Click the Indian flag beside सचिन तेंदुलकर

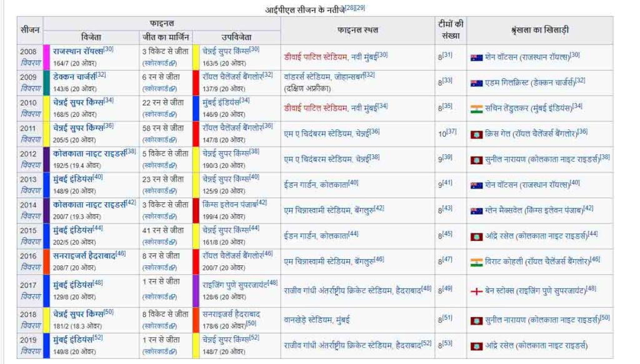[476, 109]
